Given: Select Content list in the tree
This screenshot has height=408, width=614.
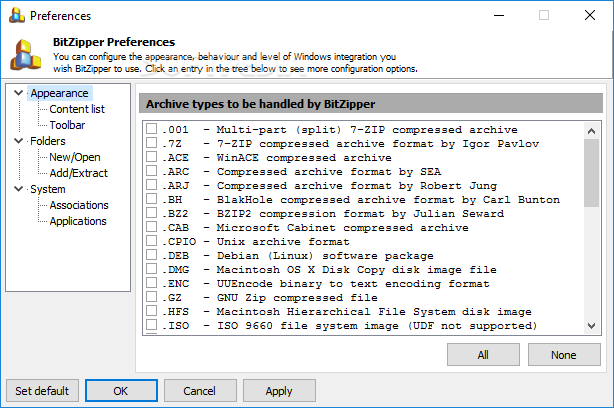Looking at the screenshot, I should tap(77, 109).
